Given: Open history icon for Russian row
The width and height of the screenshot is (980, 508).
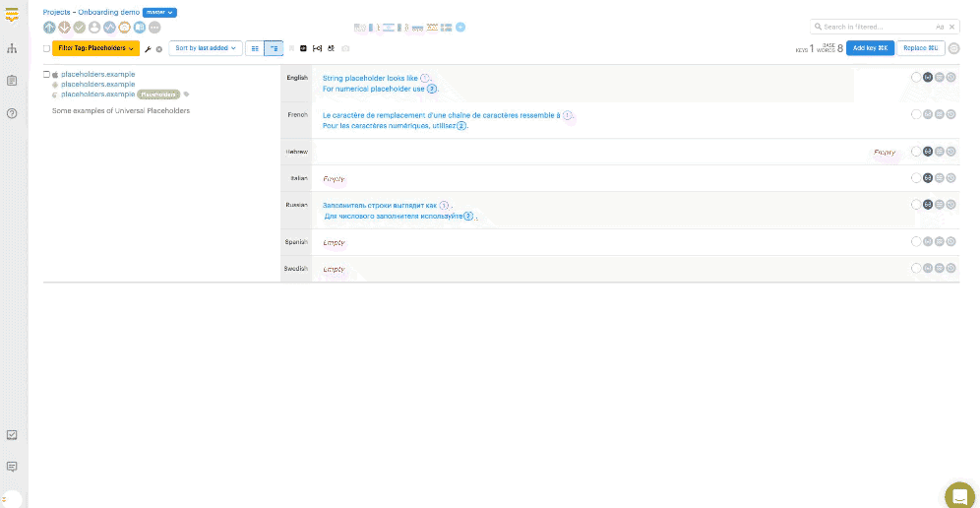Looking at the screenshot, I should pyautogui.click(x=950, y=205).
